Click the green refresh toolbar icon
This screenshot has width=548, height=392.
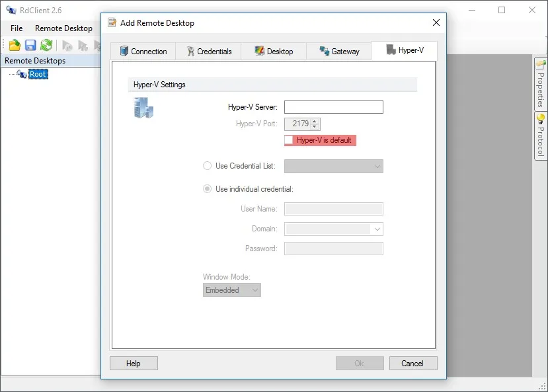(46, 45)
